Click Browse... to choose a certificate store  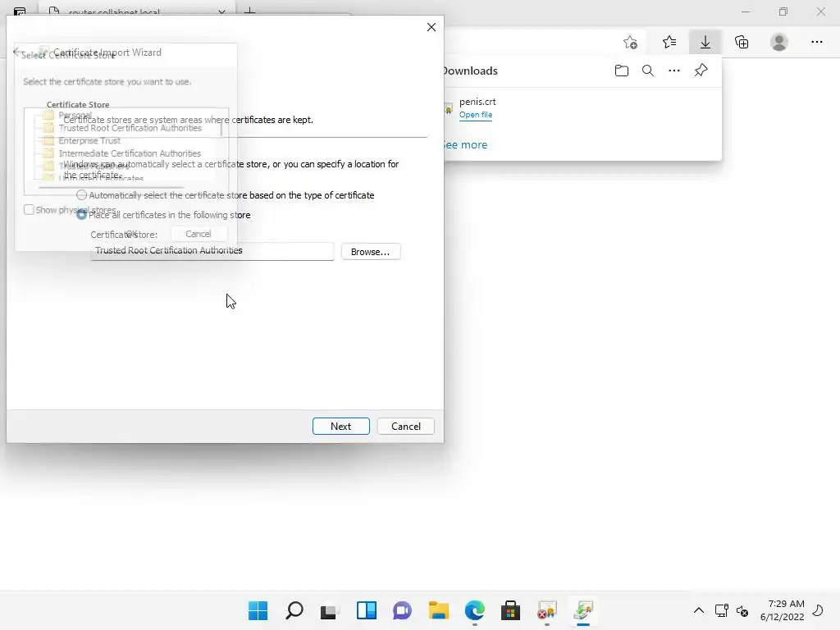click(371, 252)
